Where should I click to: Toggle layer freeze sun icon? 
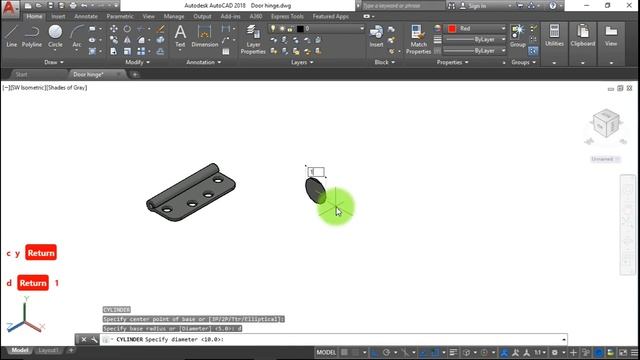click(x=282, y=29)
